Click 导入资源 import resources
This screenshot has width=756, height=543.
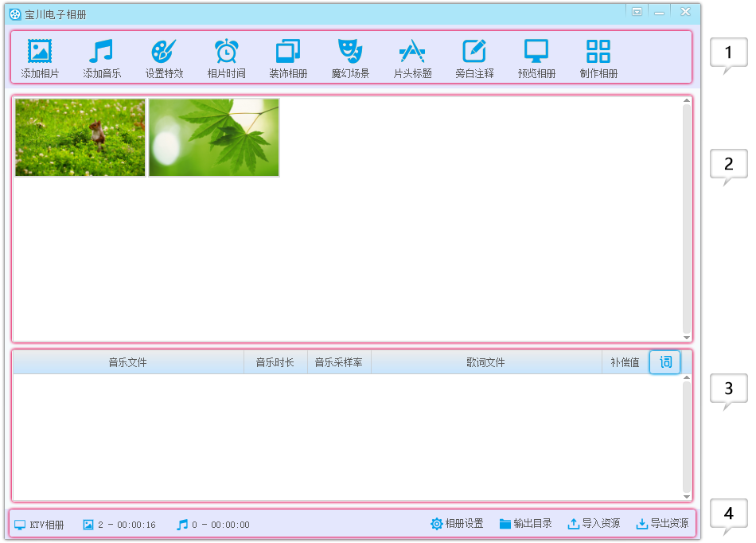coord(594,524)
